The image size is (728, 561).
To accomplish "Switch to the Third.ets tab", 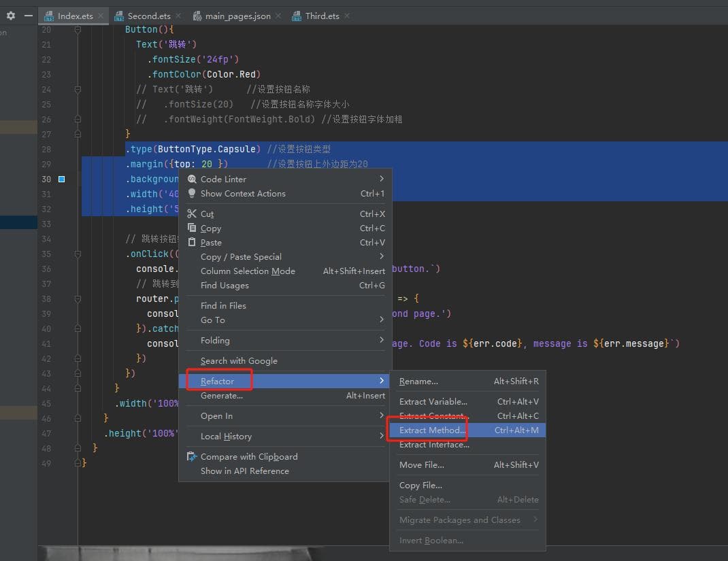I will coord(321,16).
